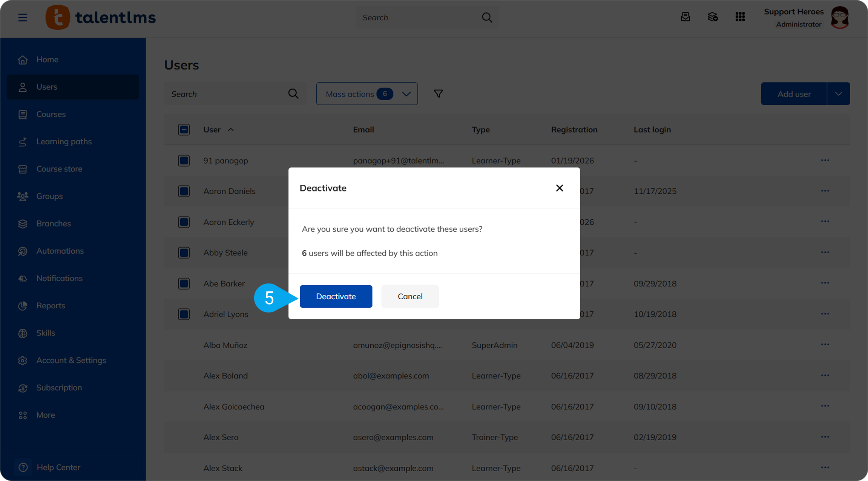
Task: Sort by the User column header
Action: tap(219, 130)
